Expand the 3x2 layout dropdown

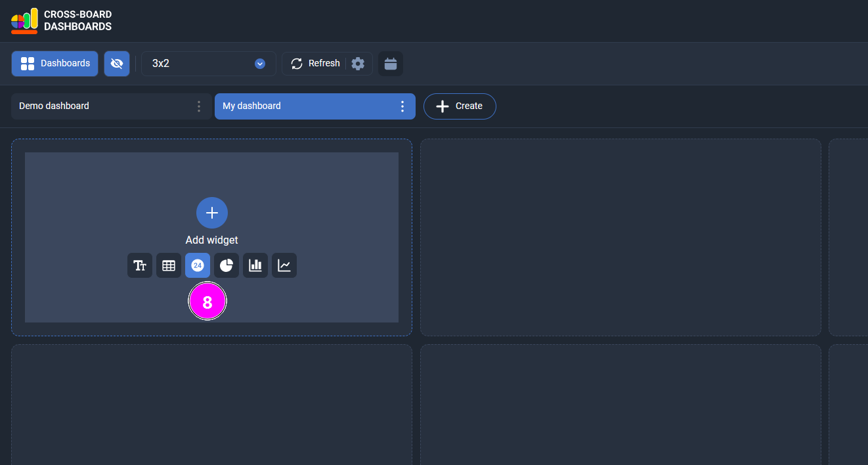pyautogui.click(x=209, y=64)
